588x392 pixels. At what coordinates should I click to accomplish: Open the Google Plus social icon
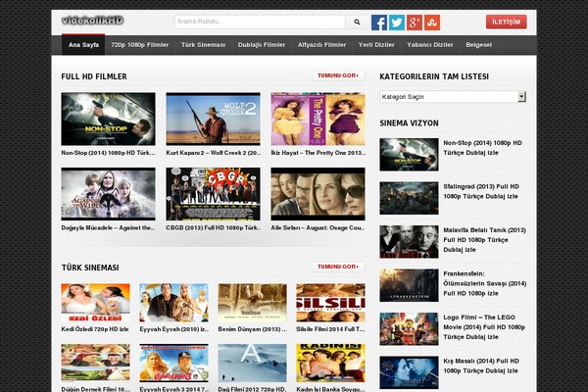(415, 23)
